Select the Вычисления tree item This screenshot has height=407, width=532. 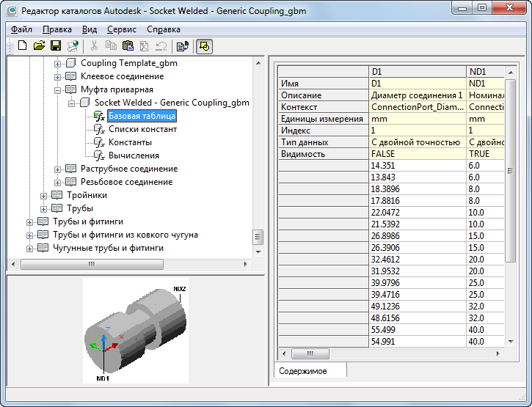pyautogui.click(x=134, y=155)
